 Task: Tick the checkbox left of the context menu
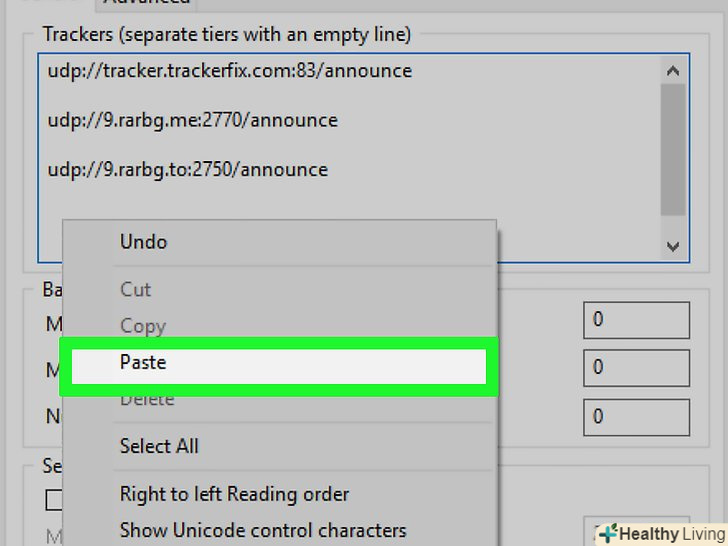coord(53,500)
